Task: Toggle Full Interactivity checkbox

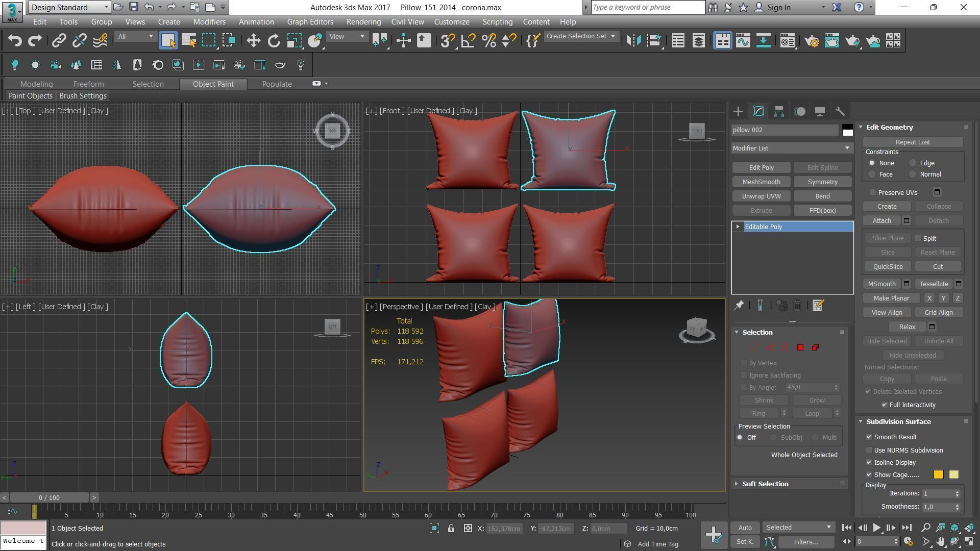Action: point(885,405)
